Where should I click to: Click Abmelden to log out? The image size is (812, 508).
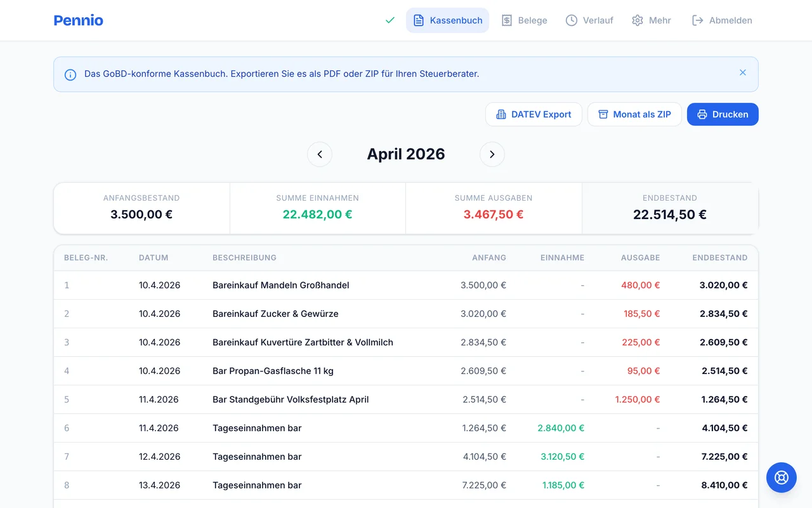click(x=722, y=20)
